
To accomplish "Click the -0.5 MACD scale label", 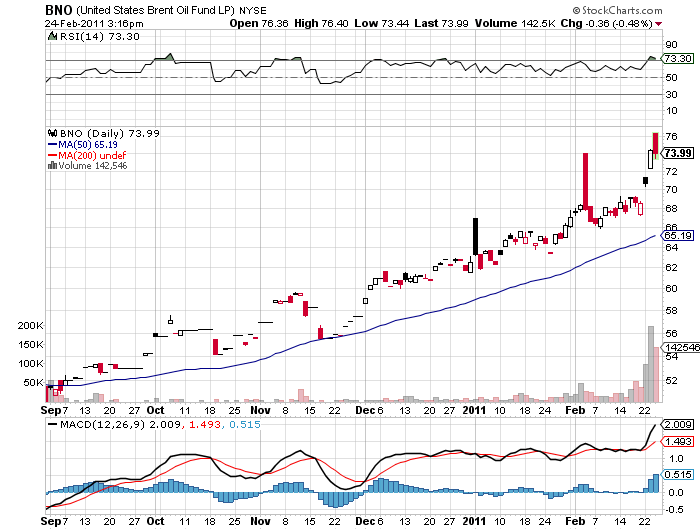I will 673,509.
